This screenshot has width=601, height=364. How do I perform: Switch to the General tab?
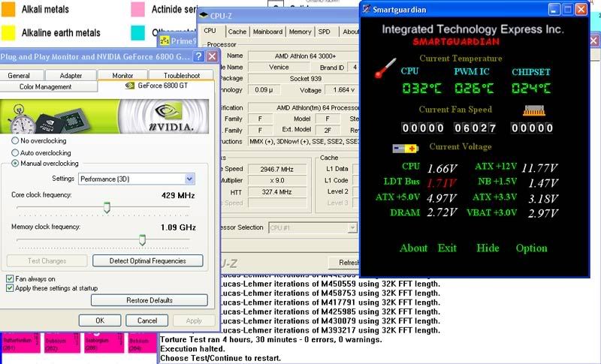tap(18, 75)
